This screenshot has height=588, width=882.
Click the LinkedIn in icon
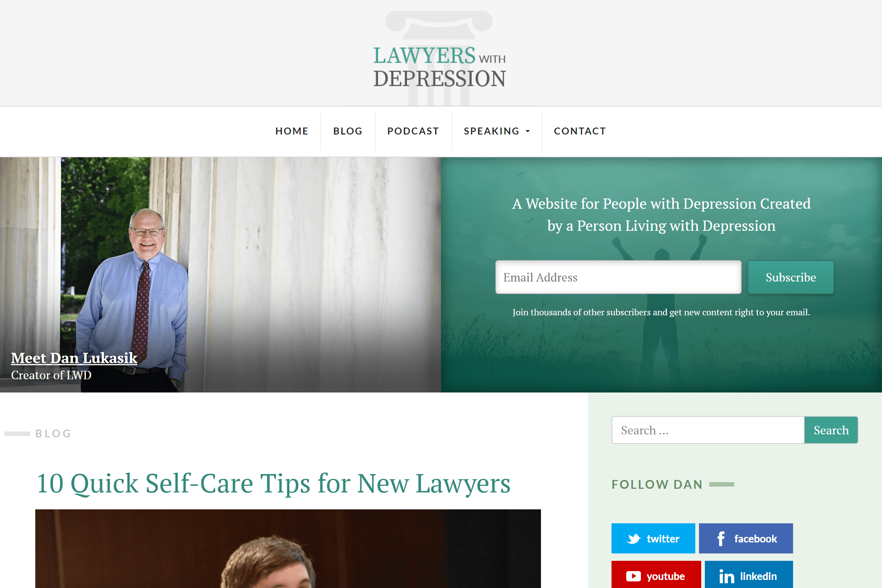point(727,576)
